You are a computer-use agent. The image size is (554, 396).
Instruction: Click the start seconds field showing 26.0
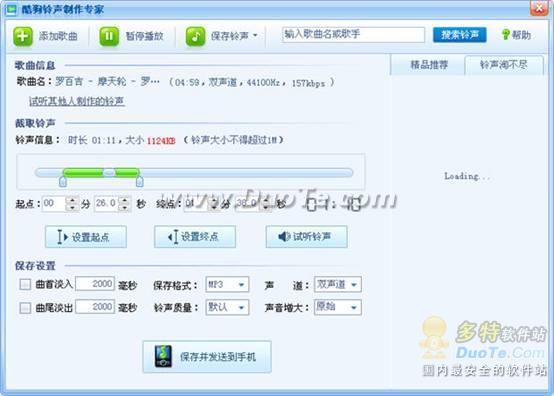[106, 203]
